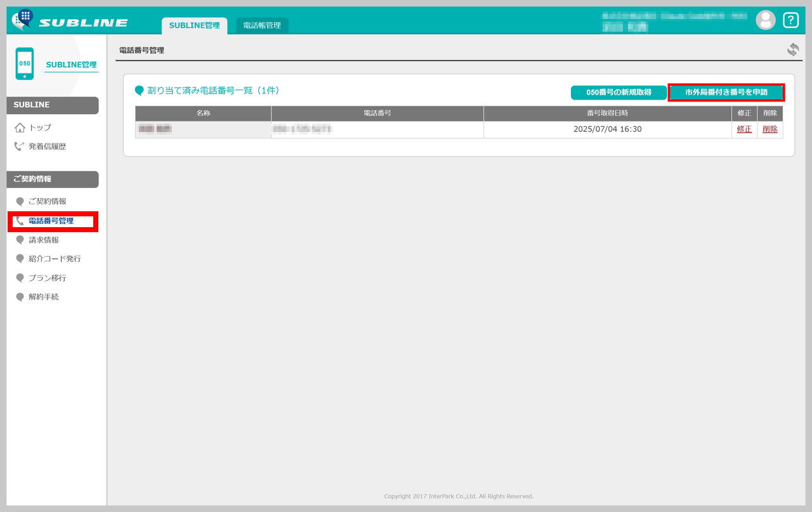
Task: Click the bubble icon beside 解約手続
Action: 20,297
